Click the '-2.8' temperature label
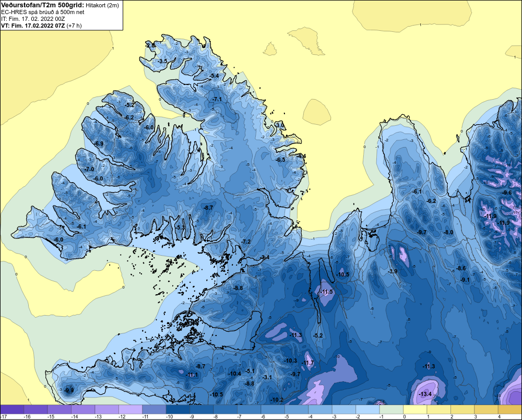This screenshot has height=420, width=522. coord(150,45)
